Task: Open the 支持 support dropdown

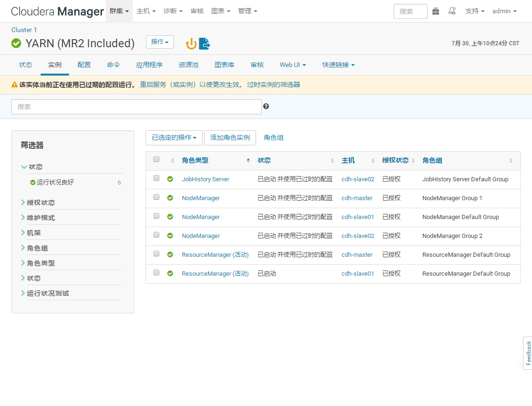Action: [x=475, y=11]
